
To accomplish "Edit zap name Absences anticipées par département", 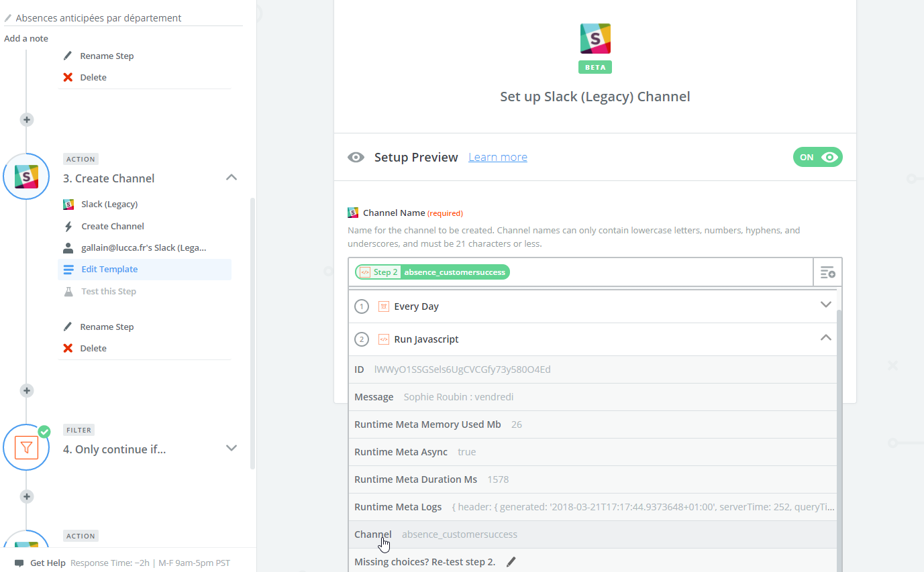I will click(x=99, y=18).
